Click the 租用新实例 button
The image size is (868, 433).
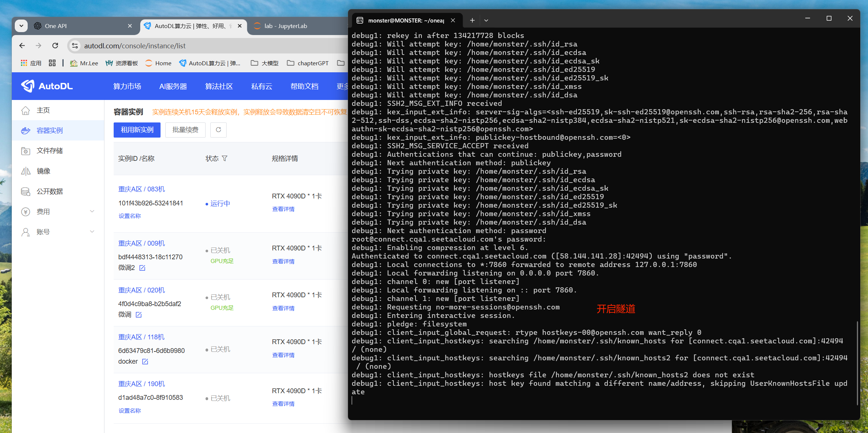pos(137,130)
